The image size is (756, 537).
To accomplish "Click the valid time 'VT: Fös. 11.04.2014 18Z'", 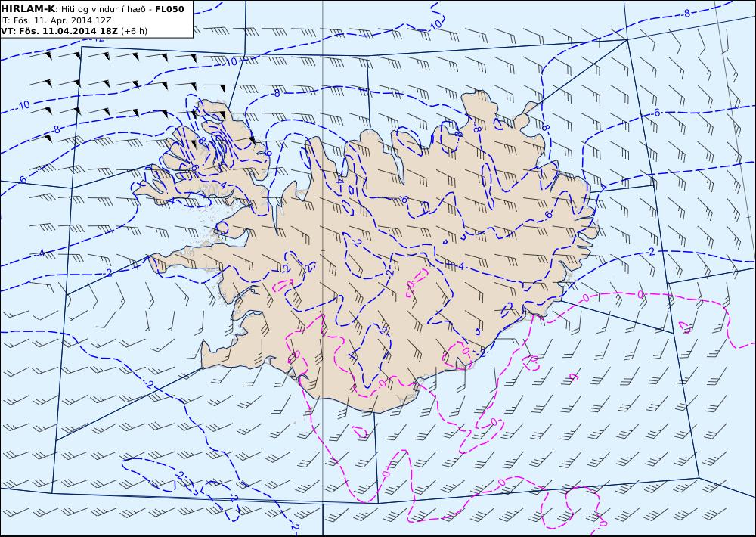I will [59, 31].
